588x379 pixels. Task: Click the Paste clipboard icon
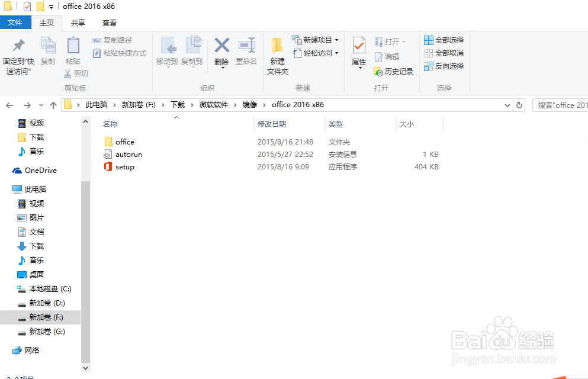coord(73,46)
